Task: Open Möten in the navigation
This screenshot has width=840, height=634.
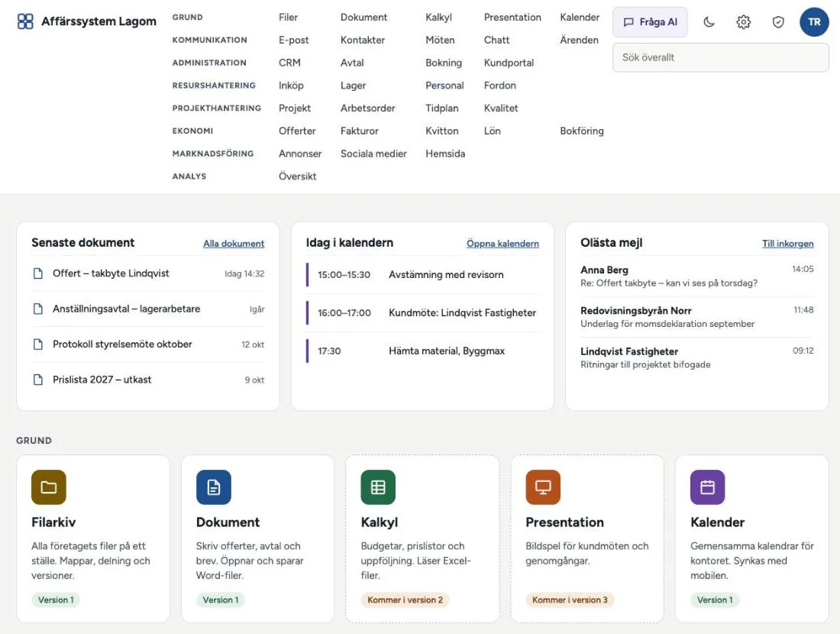Action: point(440,40)
